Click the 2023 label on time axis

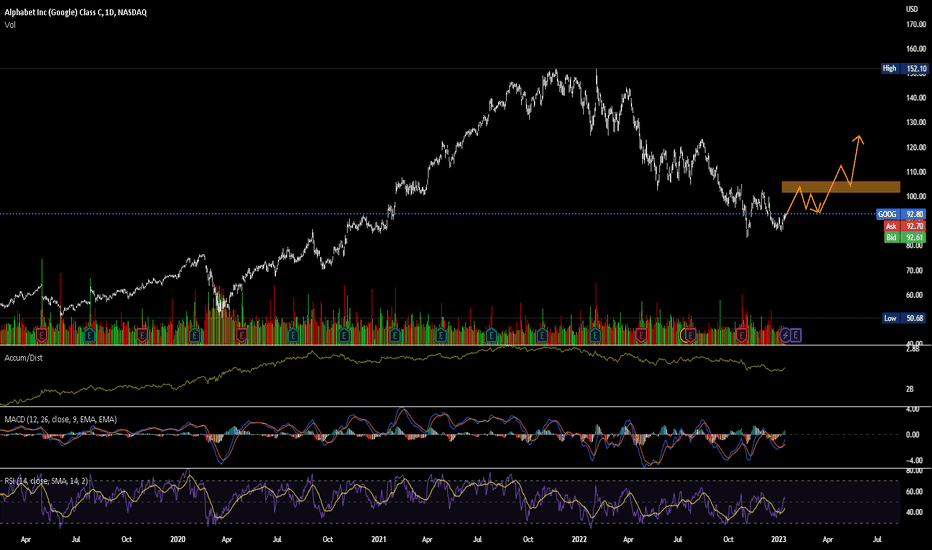779,539
